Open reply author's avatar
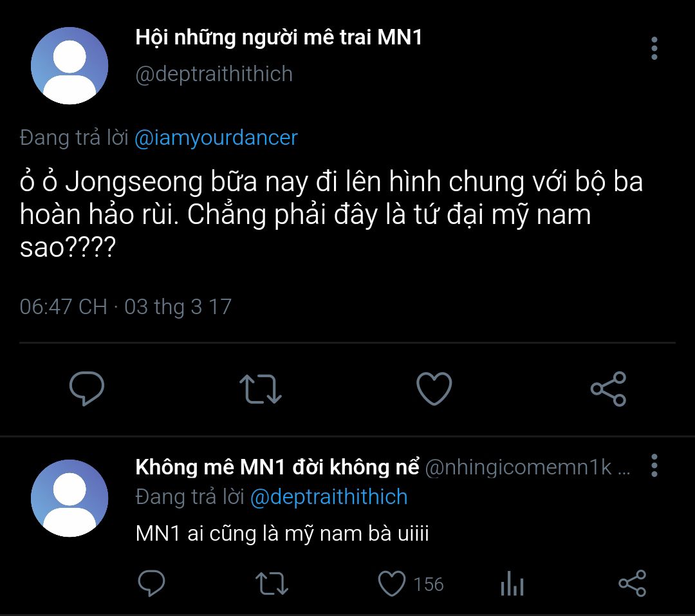 [69, 498]
